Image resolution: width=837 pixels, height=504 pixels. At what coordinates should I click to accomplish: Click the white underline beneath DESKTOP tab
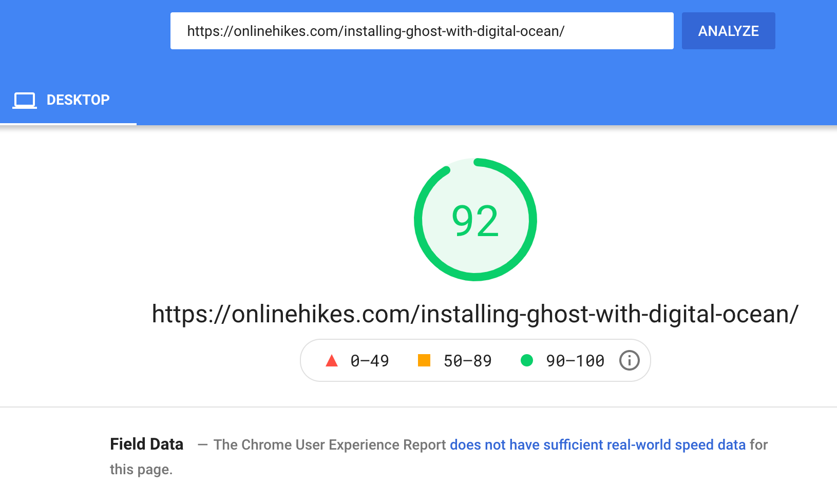point(68,124)
